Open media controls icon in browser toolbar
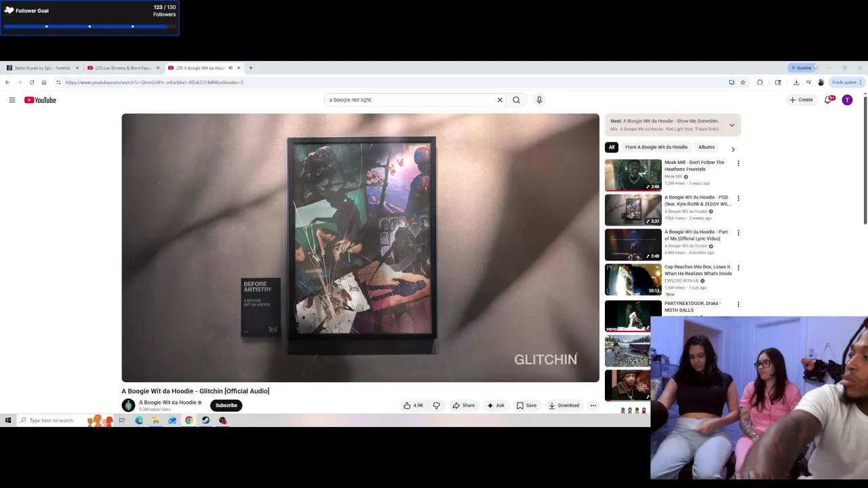 [808, 82]
